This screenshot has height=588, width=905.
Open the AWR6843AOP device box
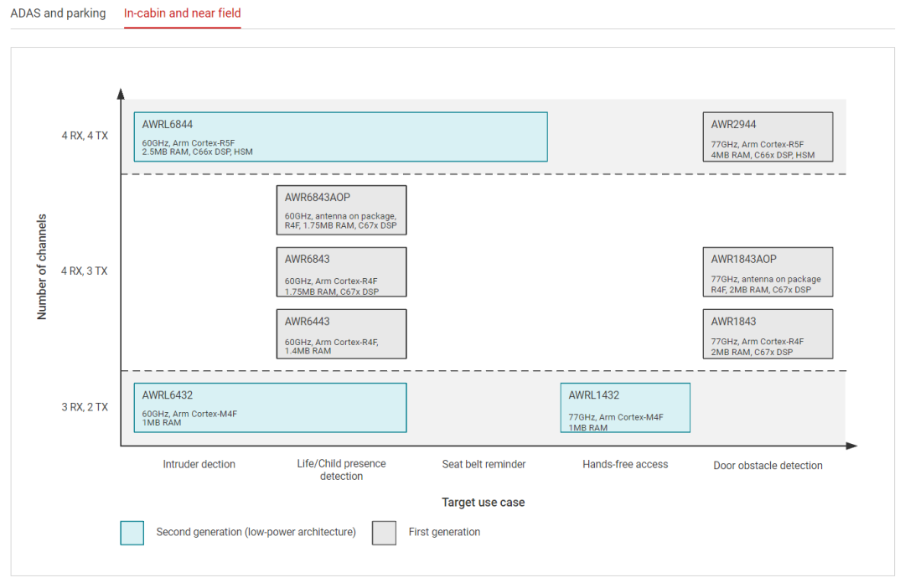tap(341, 209)
